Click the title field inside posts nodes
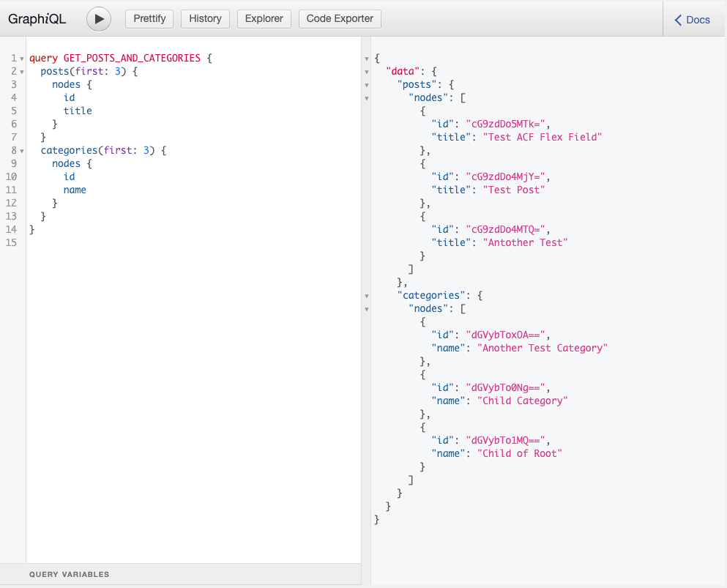 click(x=78, y=111)
